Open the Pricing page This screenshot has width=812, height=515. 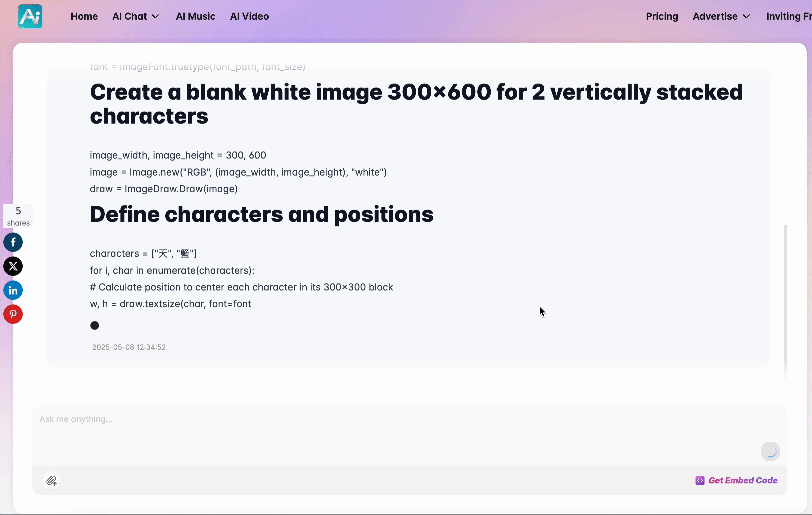[x=662, y=16]
